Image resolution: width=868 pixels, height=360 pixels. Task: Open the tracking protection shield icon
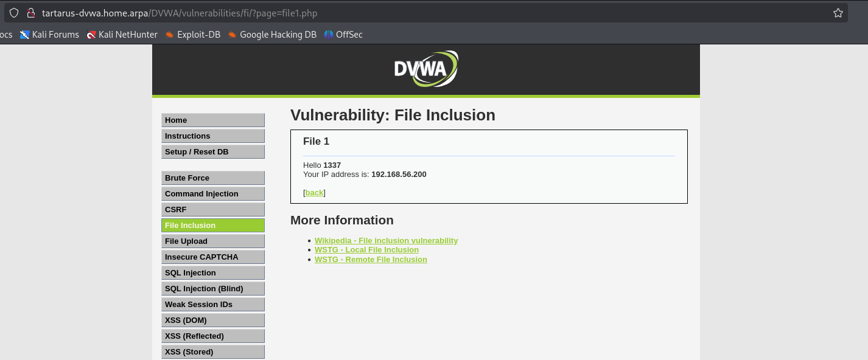(13, 12)
